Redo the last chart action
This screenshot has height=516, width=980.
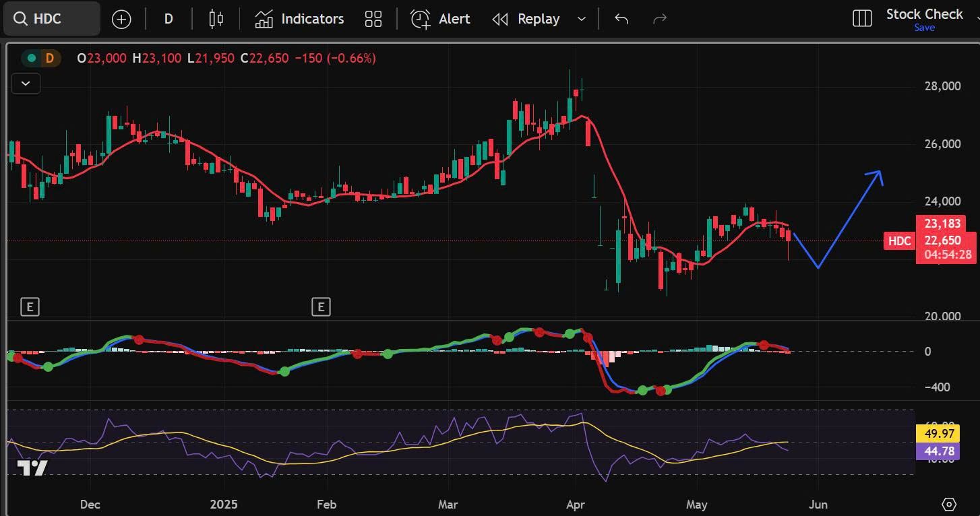[x=660, y=19]
